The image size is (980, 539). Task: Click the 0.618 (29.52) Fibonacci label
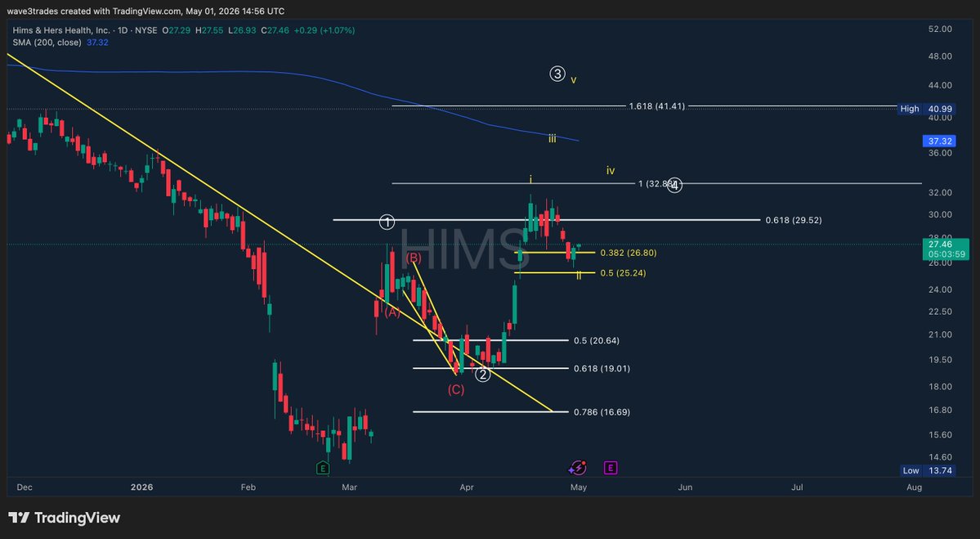point(794,220)
